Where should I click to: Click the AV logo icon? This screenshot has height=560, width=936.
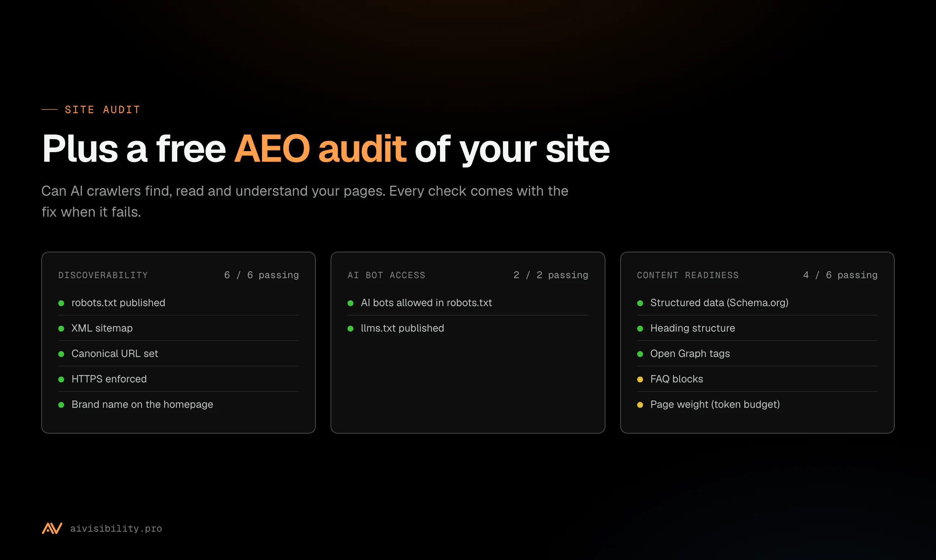[x=52, y=528]
